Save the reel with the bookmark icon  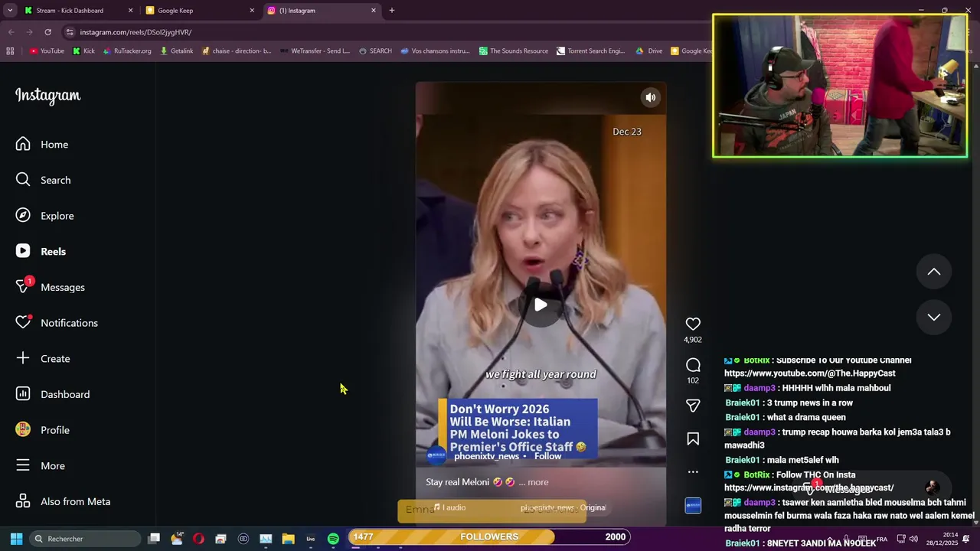(693, 439)
